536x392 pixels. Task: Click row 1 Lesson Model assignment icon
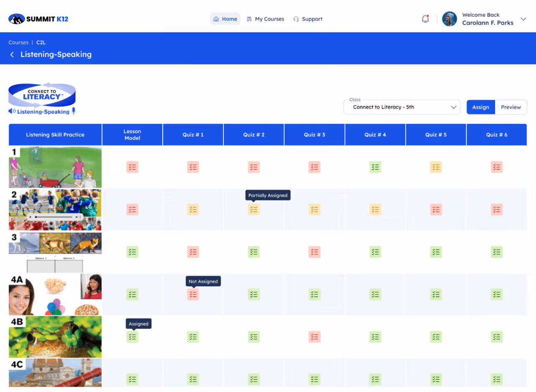point(133,167)
